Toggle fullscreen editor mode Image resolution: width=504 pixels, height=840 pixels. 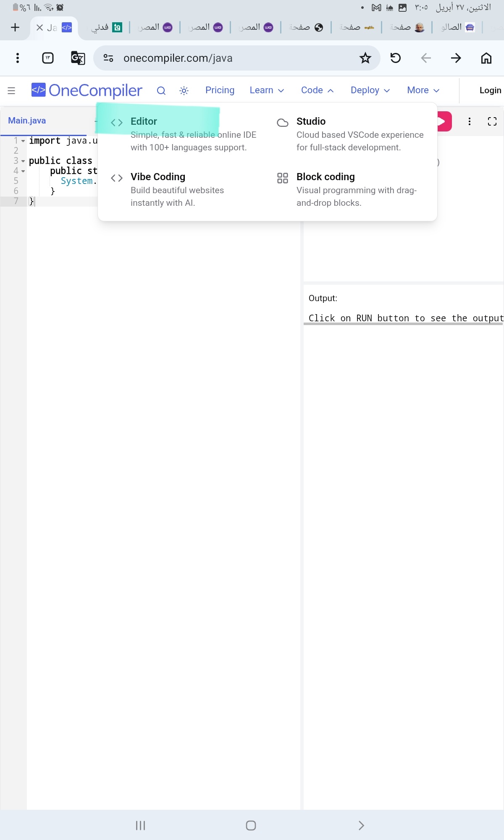pos(492,121)
